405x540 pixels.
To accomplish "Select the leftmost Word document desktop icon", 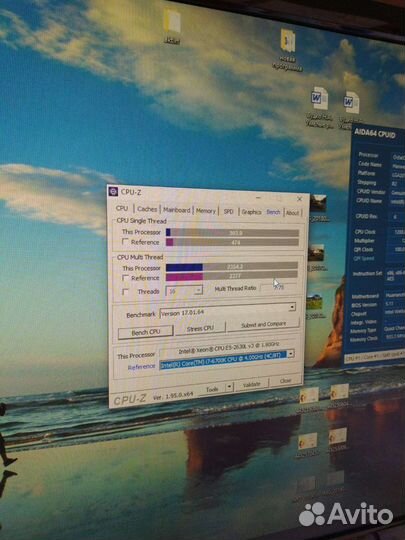I will point(319,98).
